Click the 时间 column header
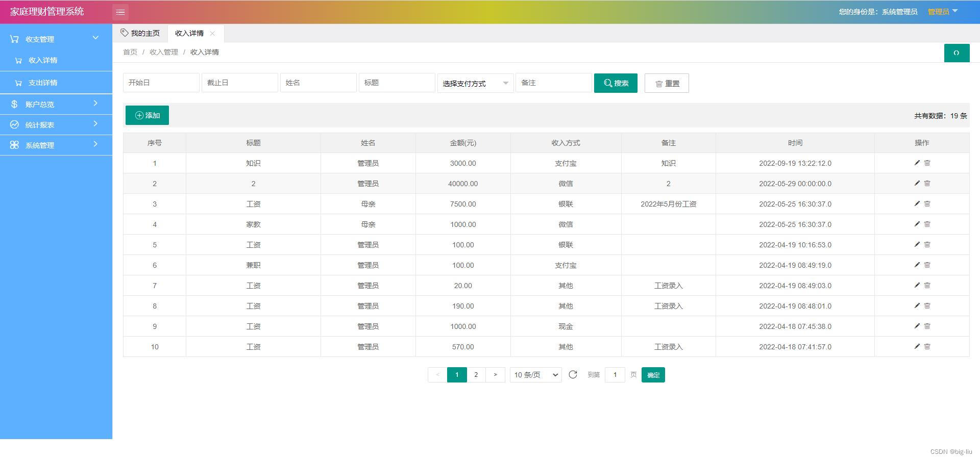 point(795,143)
